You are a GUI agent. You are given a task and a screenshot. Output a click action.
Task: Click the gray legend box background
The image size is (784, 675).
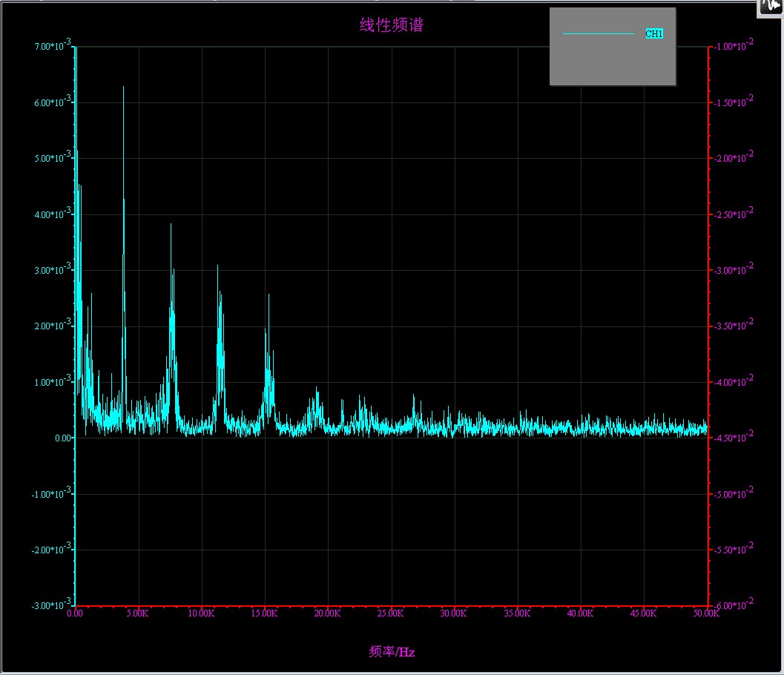(612, 63)
